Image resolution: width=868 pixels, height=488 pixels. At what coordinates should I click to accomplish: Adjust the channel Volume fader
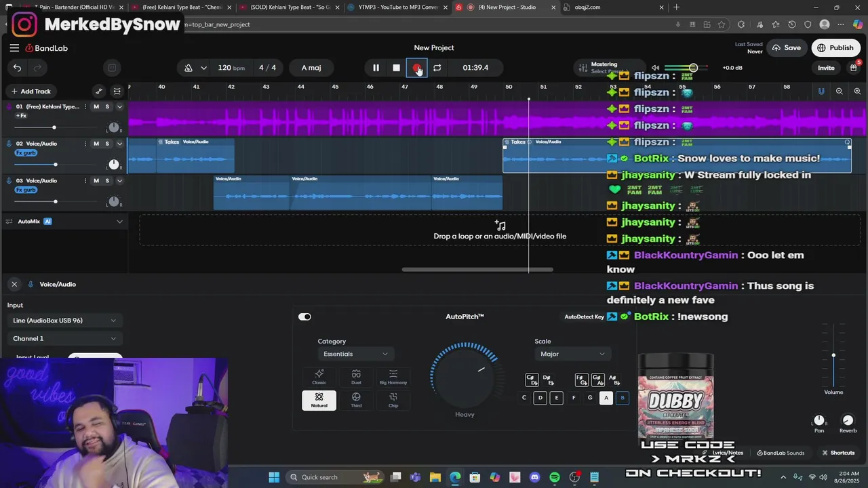pyautogui.click(x=833, y=355)
